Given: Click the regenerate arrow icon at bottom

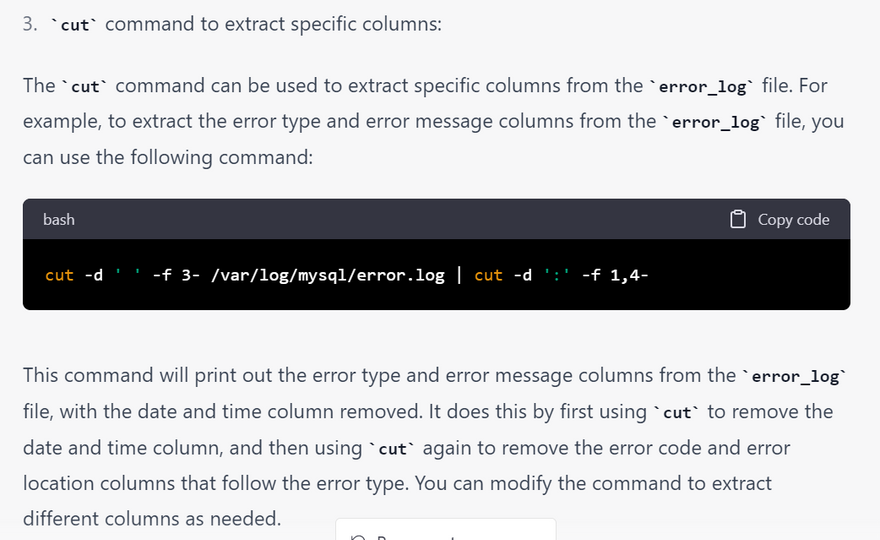Looking at the screenshot, I should pyautogui.click(x=358, y=537).
